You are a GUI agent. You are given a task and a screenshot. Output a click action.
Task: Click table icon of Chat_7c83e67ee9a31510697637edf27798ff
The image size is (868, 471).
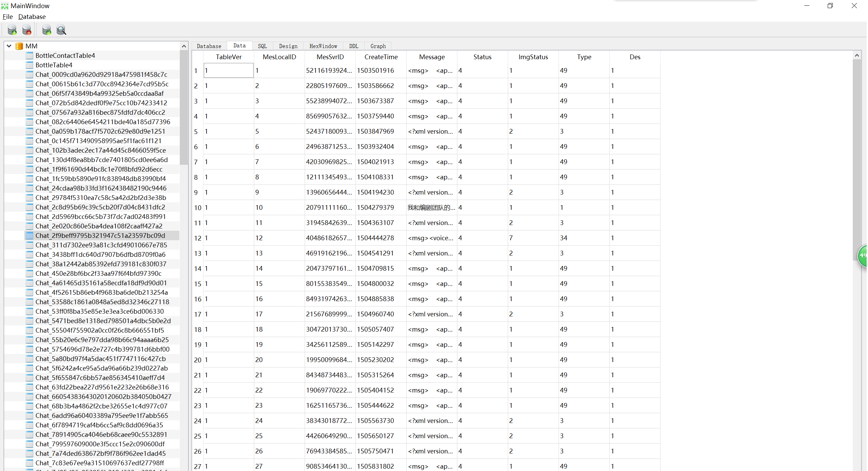29,463
